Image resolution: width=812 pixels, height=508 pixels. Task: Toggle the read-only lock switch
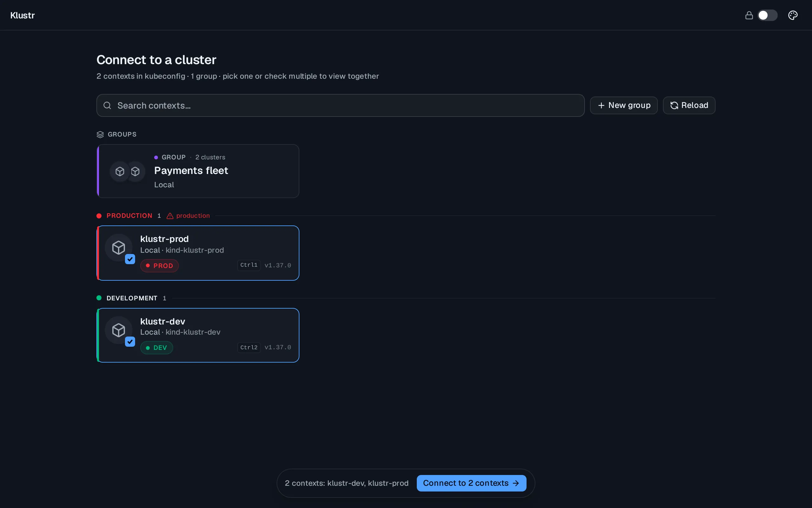pos(767,15)
